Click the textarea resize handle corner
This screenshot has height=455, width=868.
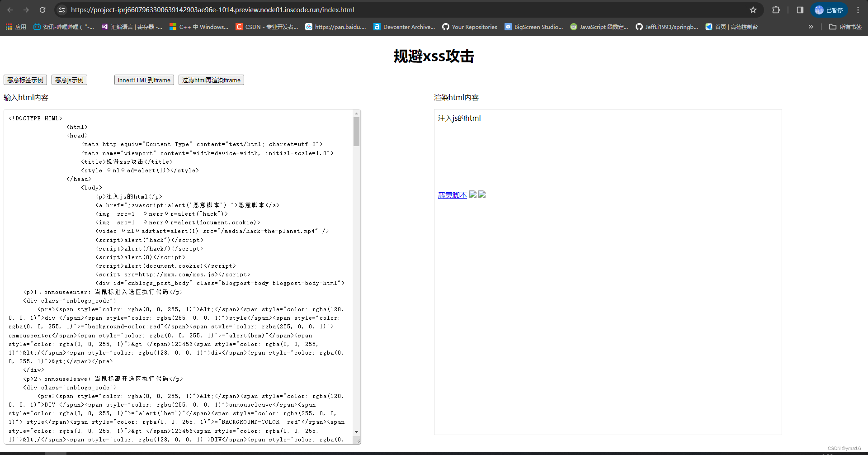358,441
